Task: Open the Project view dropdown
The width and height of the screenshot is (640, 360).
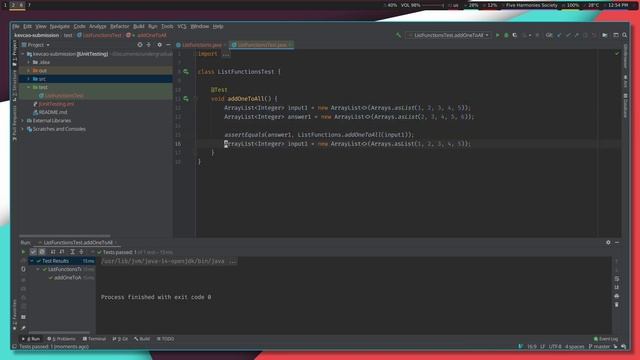Action: coord(36,45)
